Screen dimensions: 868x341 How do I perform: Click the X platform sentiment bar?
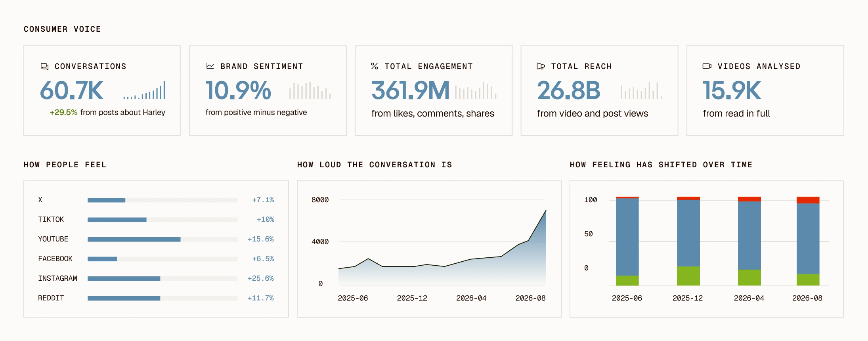pyautogui.click(x=163, y=200)
